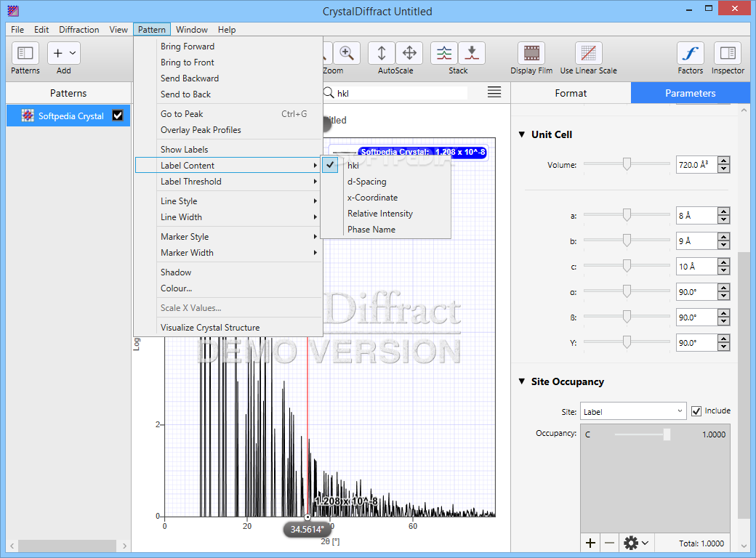Click the 34.5614° cursor marker
This screenshot has height=558, width=756.
click(x=307, y=530)
